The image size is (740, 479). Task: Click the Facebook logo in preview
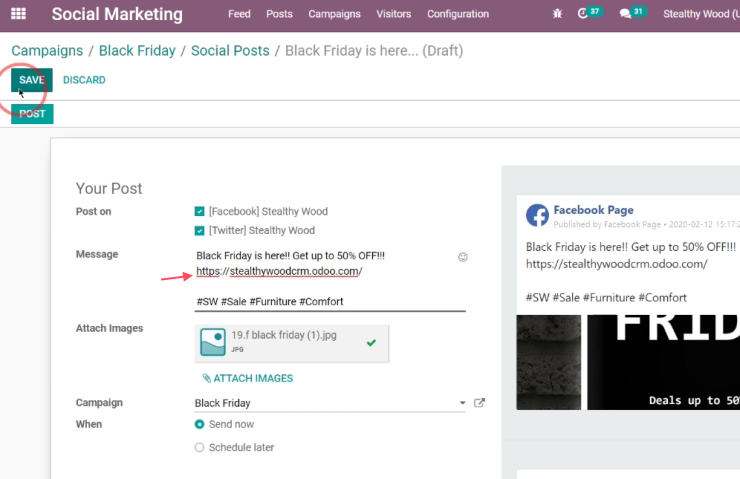(537, 216)
